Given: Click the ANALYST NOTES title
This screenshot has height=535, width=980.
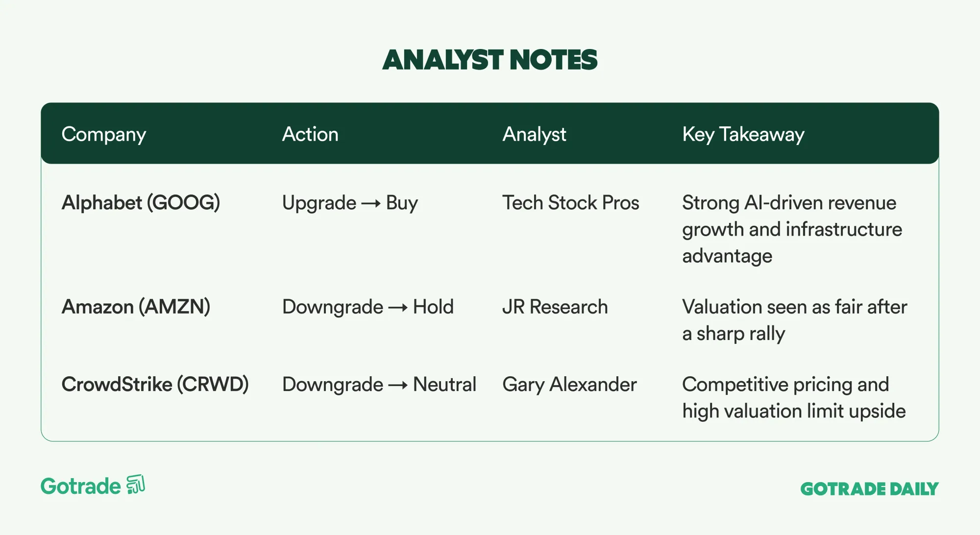Looking at the screenshot, I should (x=490, y=60).
